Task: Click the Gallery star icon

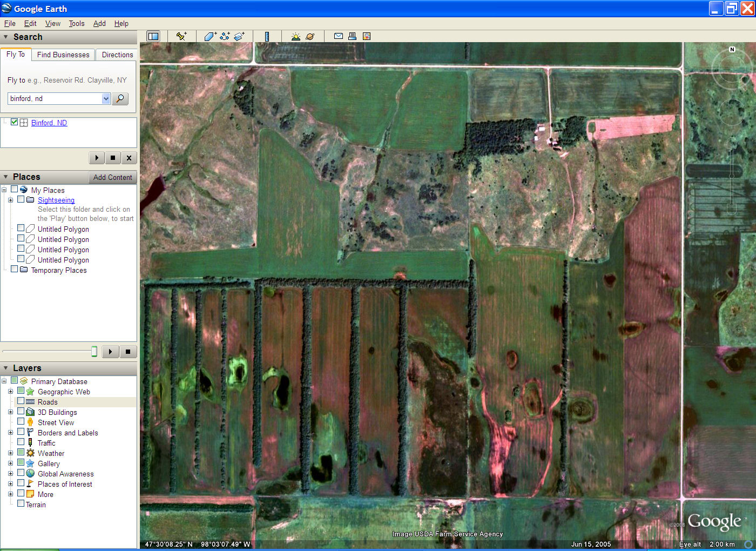Action: tap(30, 463)
